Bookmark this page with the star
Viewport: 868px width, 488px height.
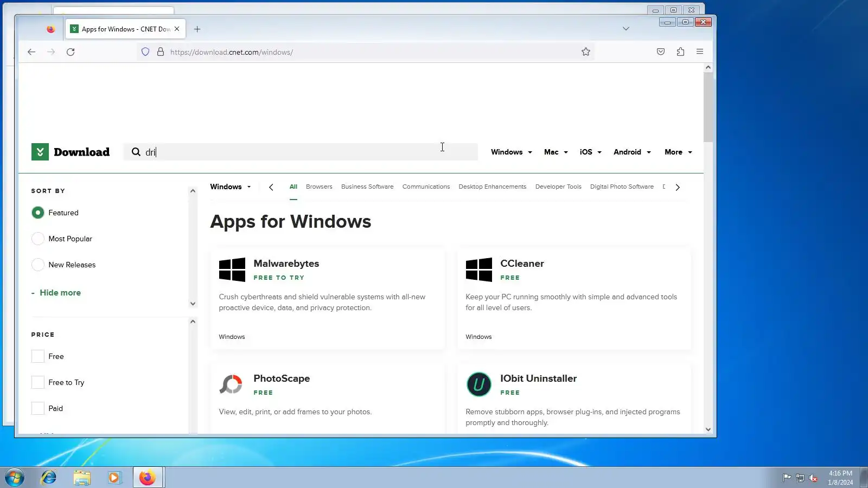[x=586, y=52]
